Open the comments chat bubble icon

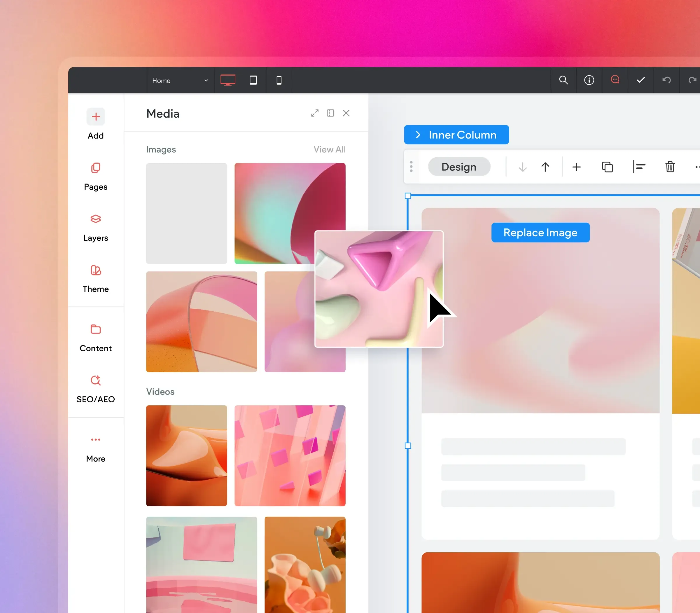click(615, 80)
